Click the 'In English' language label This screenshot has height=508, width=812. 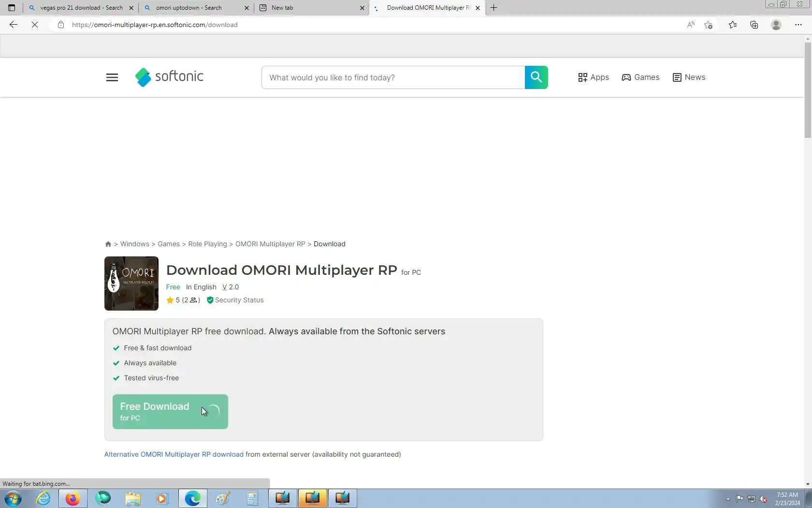tap(201, 287)
